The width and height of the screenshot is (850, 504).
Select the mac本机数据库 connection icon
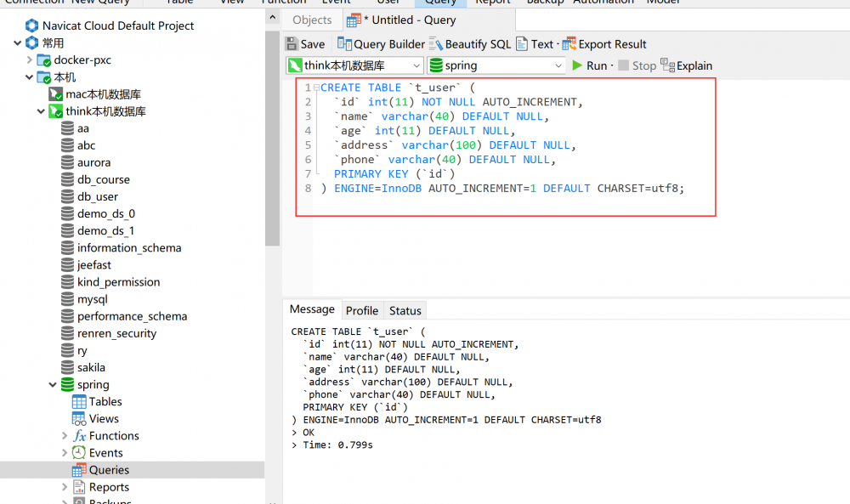click(55, 94)
